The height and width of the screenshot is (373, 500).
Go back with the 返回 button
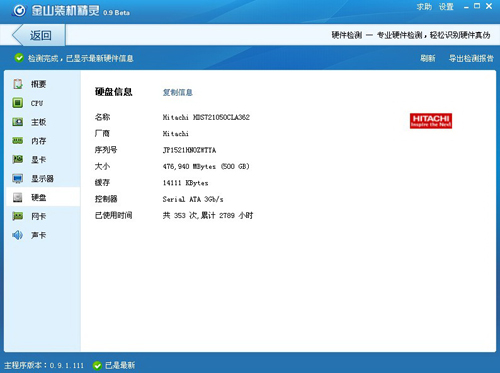pyautogui.click(x=39, y=35)
